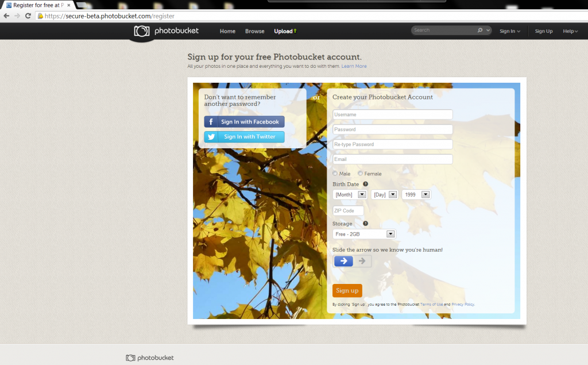
Task: Click the browser address bar URL
Action: (110, 16)
